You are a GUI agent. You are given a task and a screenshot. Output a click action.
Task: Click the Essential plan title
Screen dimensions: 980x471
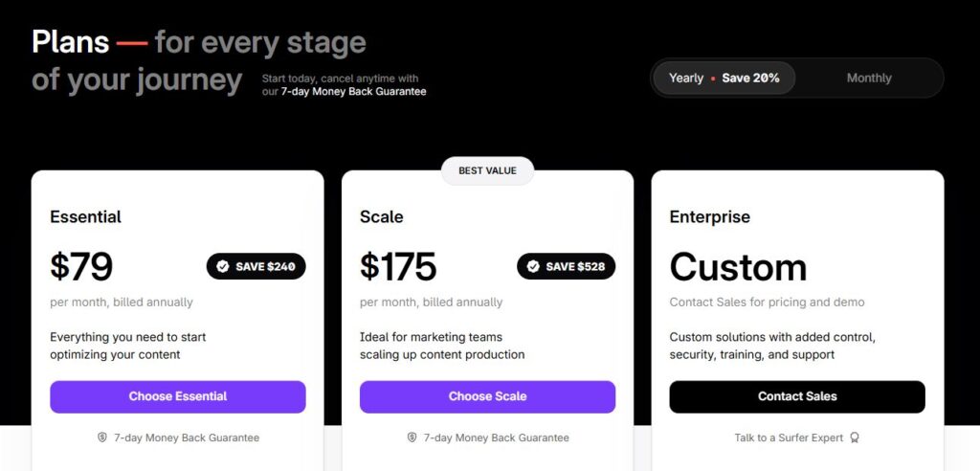click(86, 216)
